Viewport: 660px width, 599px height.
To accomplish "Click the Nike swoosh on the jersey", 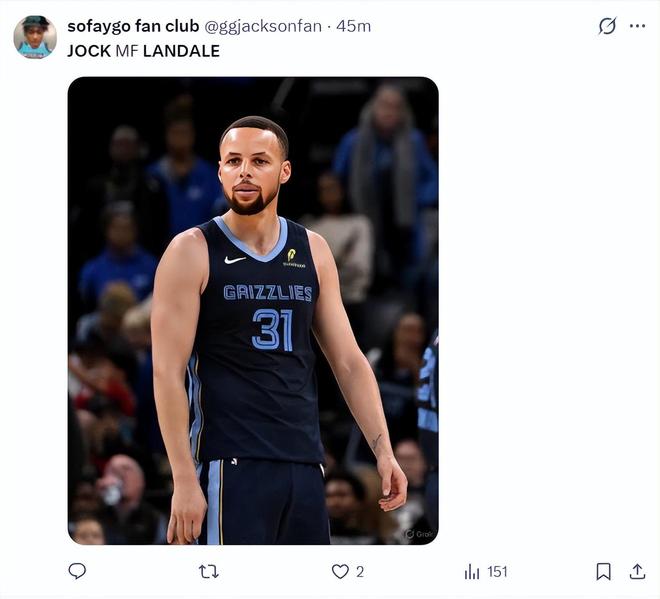I will (235, 260).
